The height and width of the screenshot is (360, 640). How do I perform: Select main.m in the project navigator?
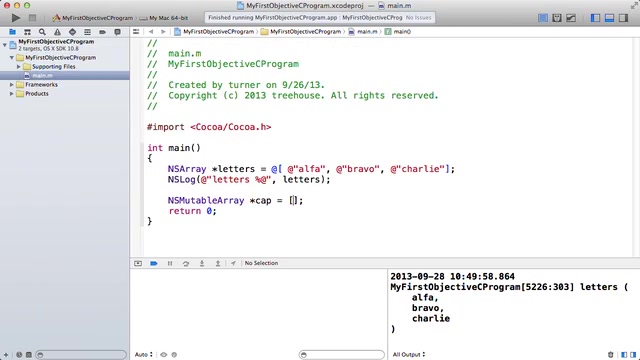pyautogui.click(x=64, y=76)
